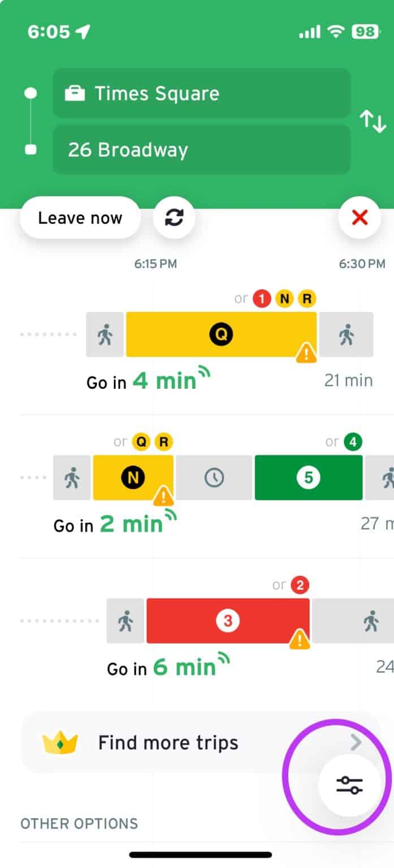Tap the OTHER OPTIONS section header

click(x=79, y=824)
